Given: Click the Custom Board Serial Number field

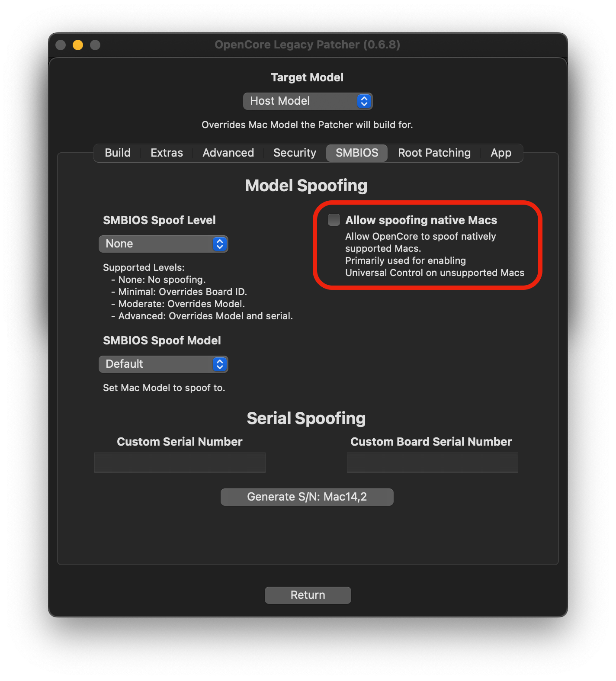Looking at the screenshot, I should click(x=432, y=463).
